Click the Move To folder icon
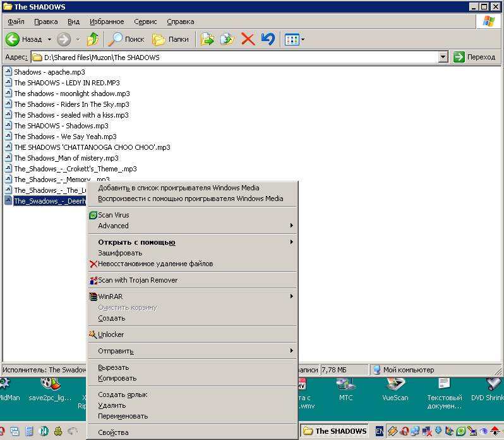Viewport: 504px width, 440px height. point(207,39)
